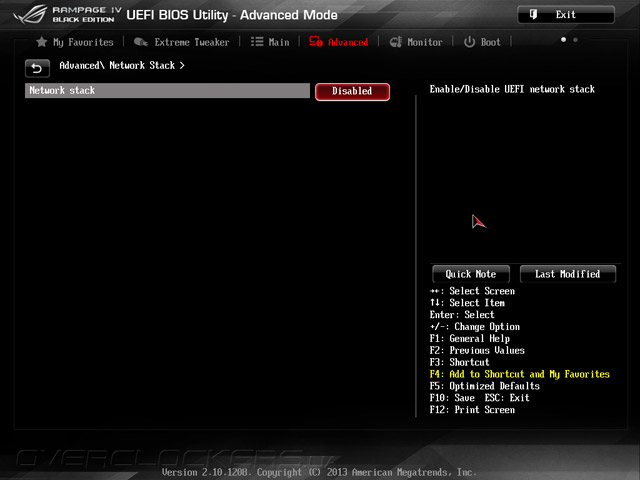
Task: Open the Main tab
Action: click(x=270, y=42)
